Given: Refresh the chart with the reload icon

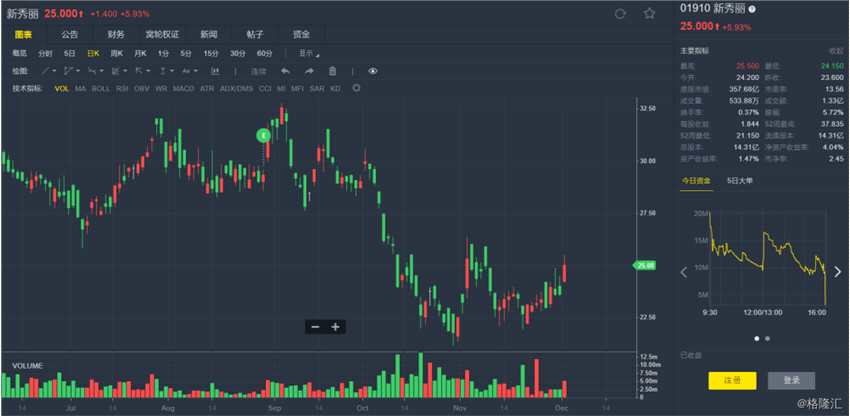Looking at the screenshot, I should 620,14.
